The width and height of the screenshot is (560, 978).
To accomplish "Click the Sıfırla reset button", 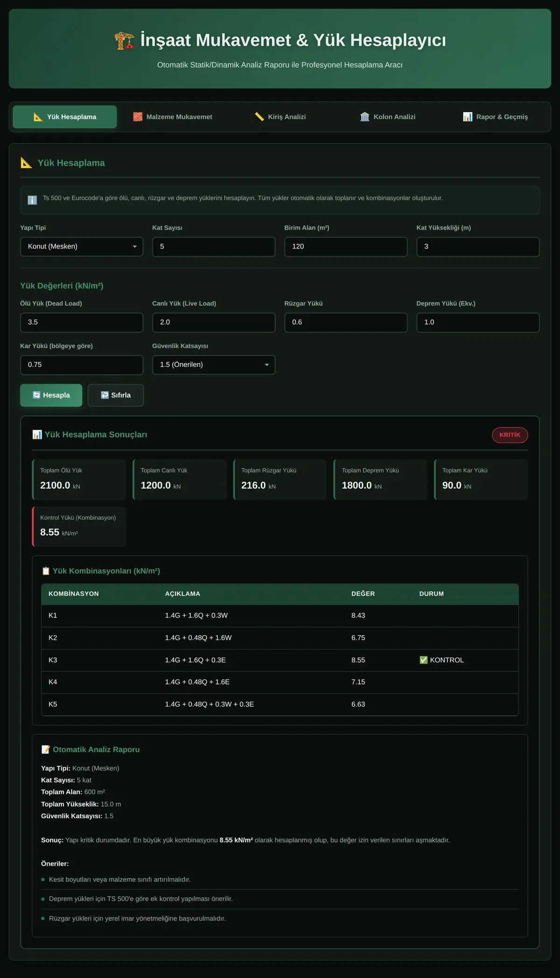I will tap(116, 395).
